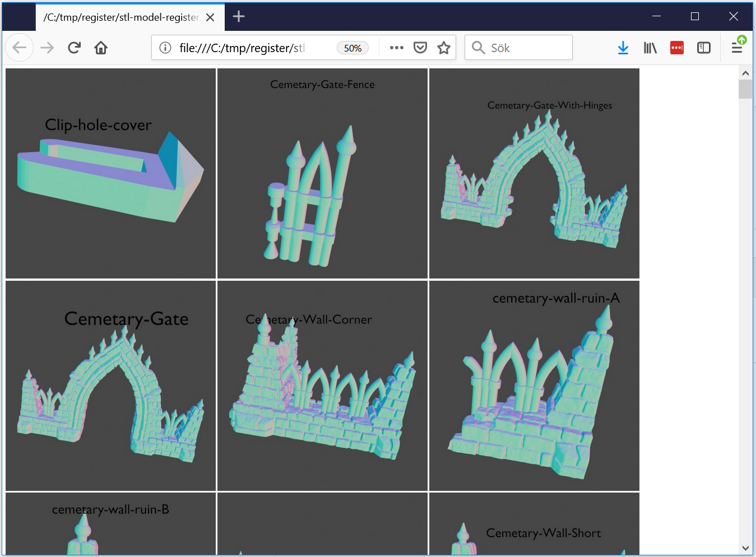
Task: Open the red password manager extension
Action: pos(677,48)
